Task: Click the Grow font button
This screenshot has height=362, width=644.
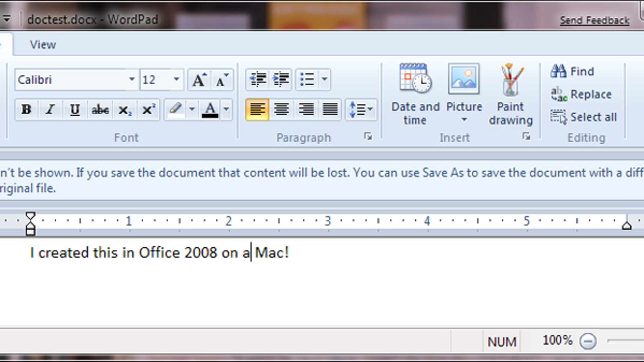Action: coord(199,80)
